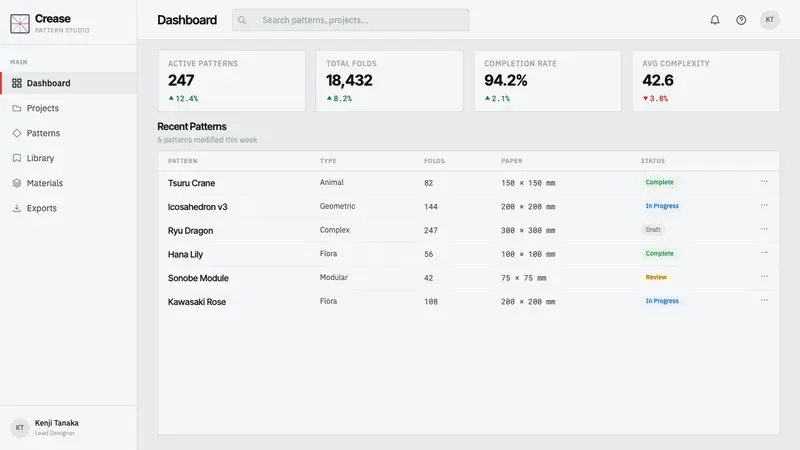This screenshot has height=450, width=800.
Task: Click the 12.4% increase indicator
Action: pyautogui.click(x=183, y=98)
